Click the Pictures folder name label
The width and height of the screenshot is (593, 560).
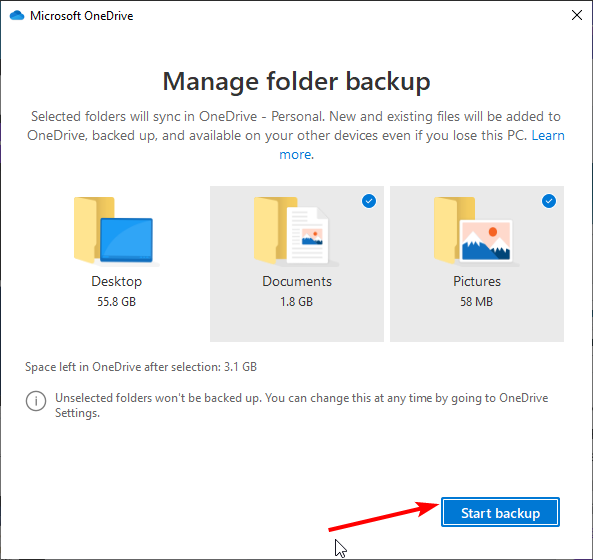pos(477,281)
